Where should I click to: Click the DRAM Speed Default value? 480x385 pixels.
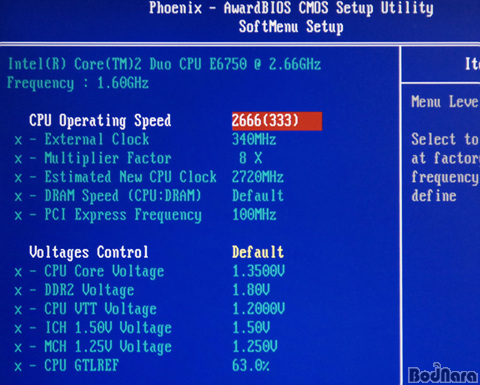(258, 196)
